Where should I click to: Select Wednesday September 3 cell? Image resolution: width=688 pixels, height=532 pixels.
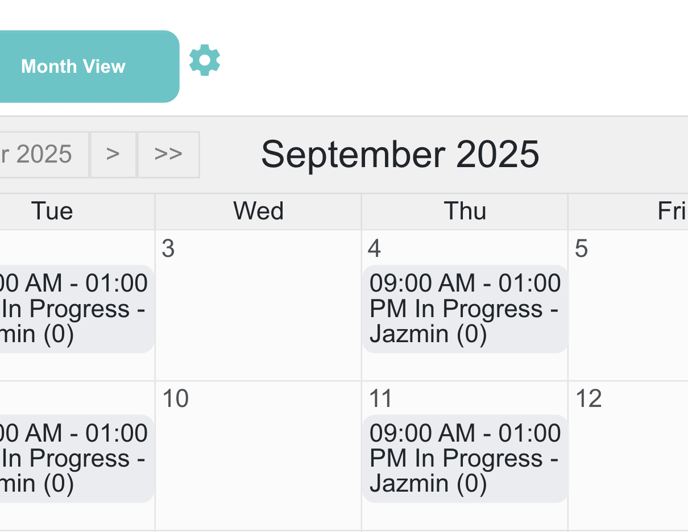click(258, 305)
